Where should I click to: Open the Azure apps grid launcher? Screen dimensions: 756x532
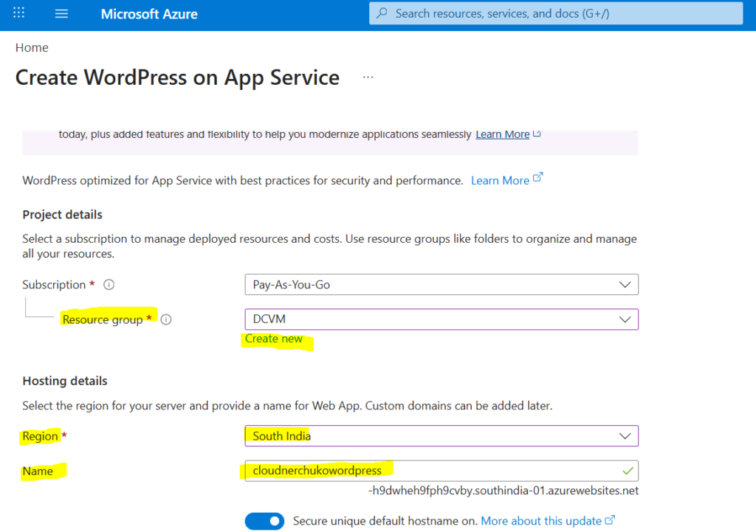[18, 13]
